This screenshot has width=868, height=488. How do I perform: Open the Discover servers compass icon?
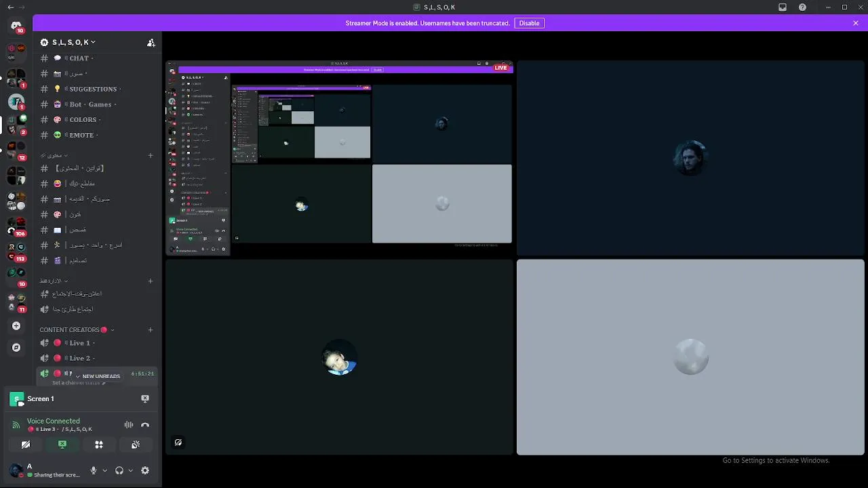(16, 347)
